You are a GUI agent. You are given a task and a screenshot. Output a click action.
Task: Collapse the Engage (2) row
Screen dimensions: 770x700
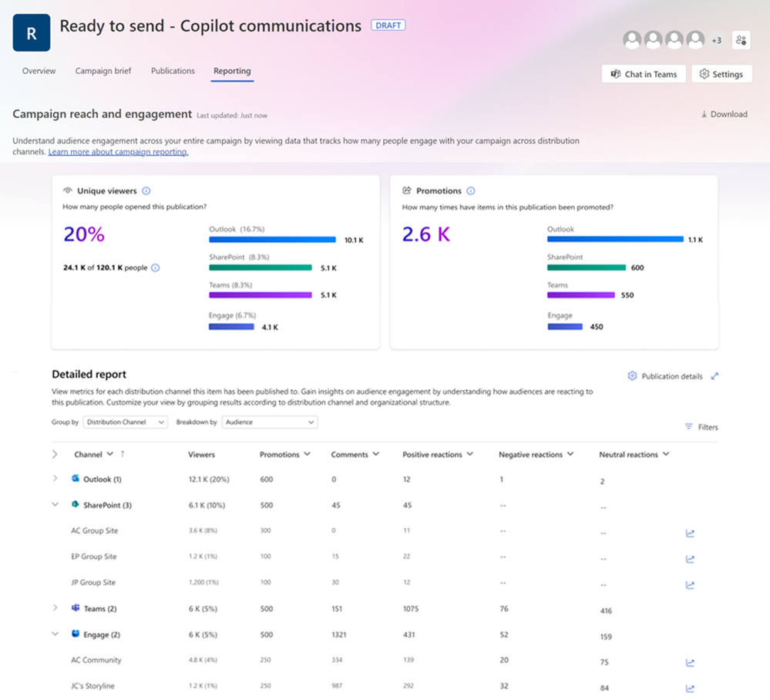tap(55, 634)
